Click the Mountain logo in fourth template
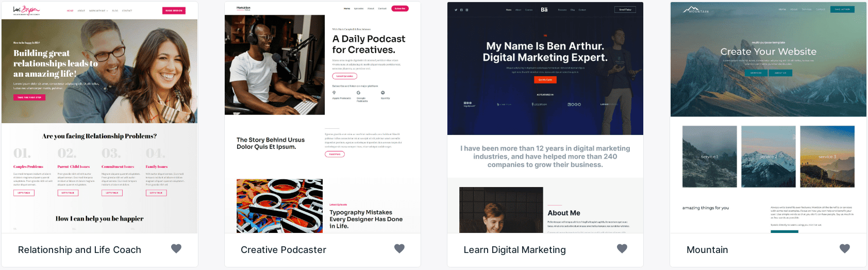The width and height of the screenshot is (868, 270). (x=696, y=10)
